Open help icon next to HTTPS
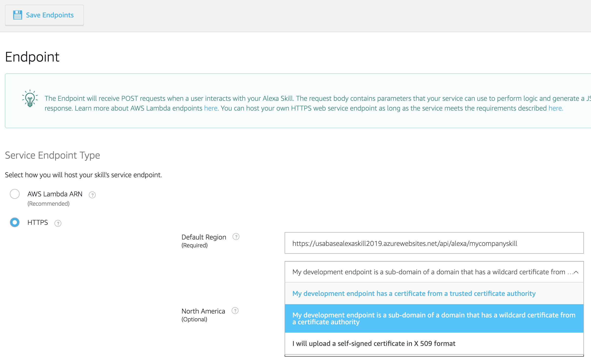This screenshot has height=364, width=591. [x=58, y=223]
